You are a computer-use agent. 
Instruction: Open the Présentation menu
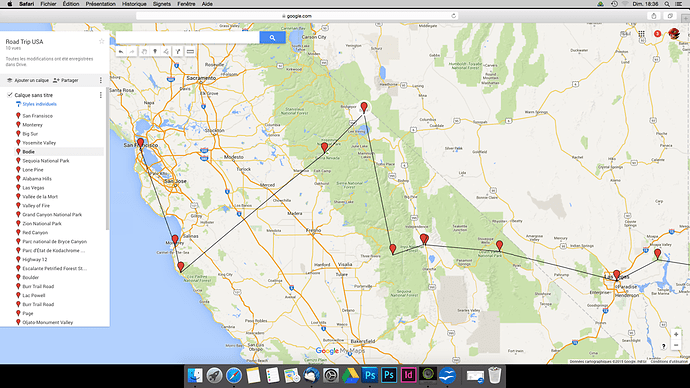point(100,4)
